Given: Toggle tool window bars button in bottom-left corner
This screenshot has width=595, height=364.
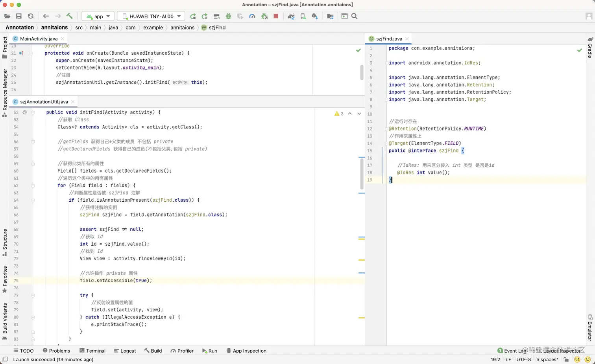Looking at the screenshot, I should click(x=5, y=359).
